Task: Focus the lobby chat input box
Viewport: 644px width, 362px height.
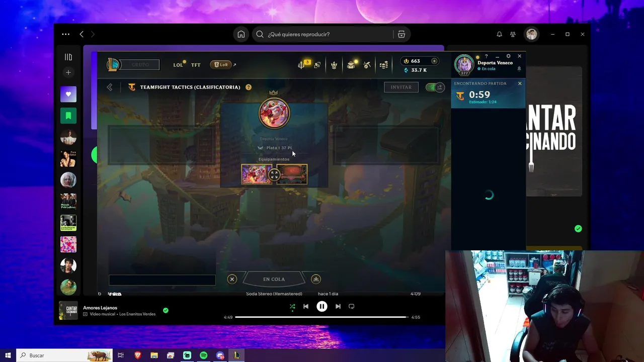Action: pyautogui.click(x=162, y=280)
